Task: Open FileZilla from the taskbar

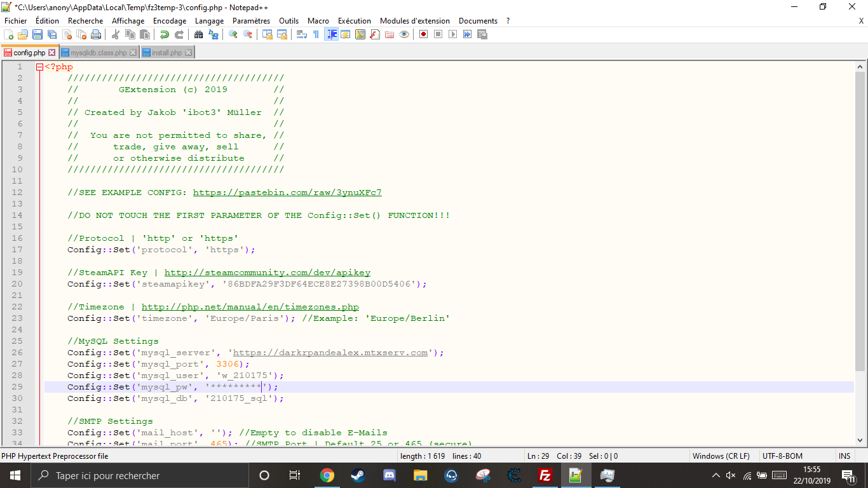Action: click(545, 475)
